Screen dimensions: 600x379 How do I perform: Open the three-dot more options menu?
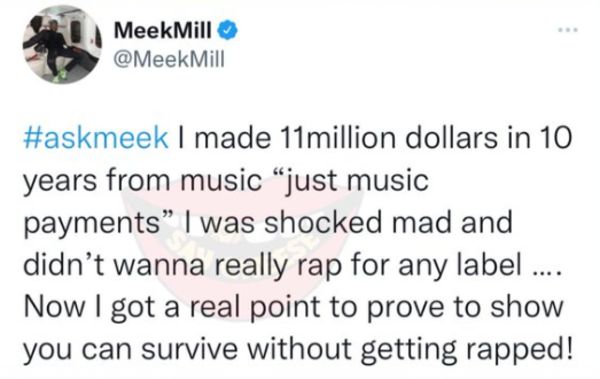click(567, 29)
